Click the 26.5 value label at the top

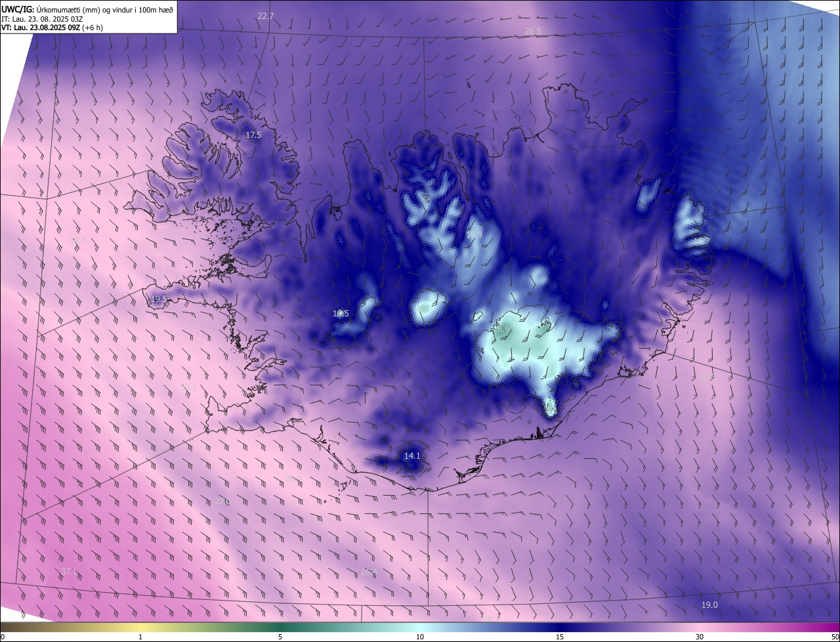533,32
